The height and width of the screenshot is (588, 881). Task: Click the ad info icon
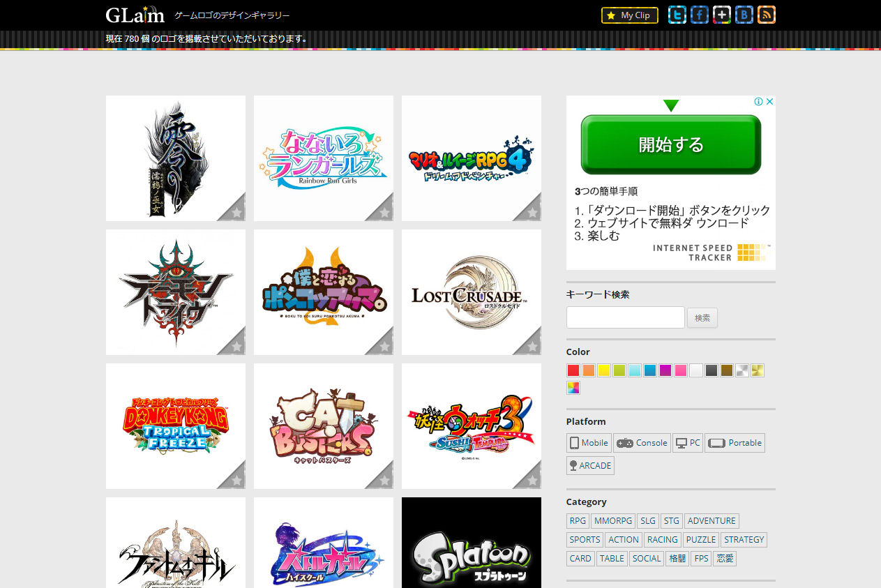(x=758, y=101)
